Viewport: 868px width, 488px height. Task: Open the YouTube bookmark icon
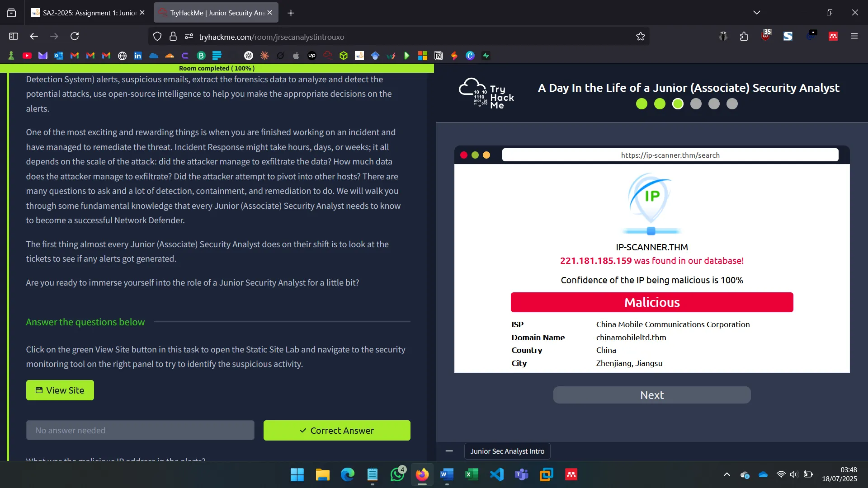27,55
